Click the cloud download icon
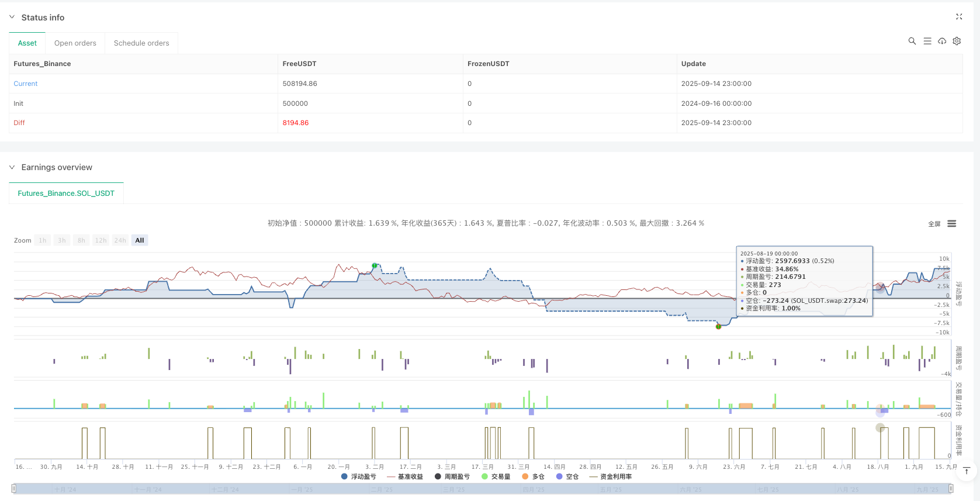The image size is (980, 501). click(942, 41)
